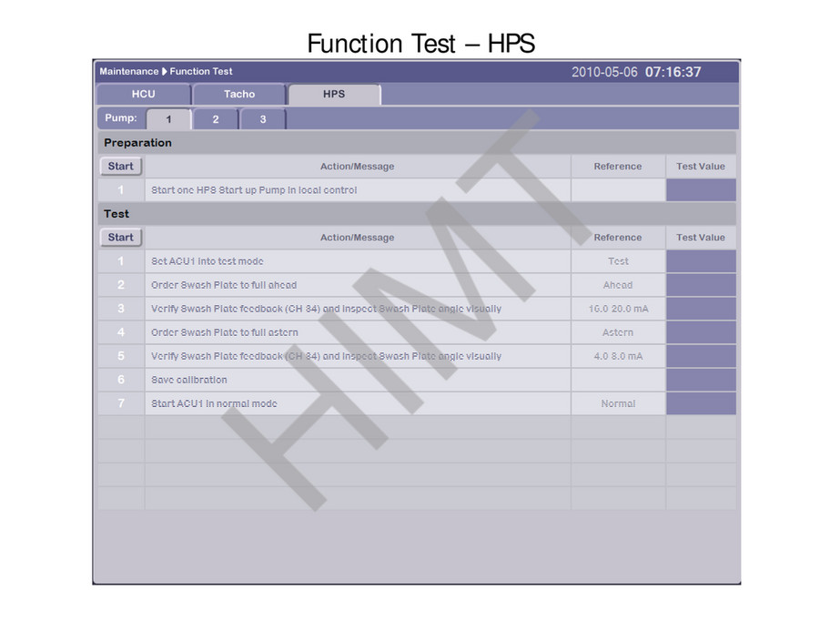
Task: Click step number 3 in Test table
Action: point(121,309)
